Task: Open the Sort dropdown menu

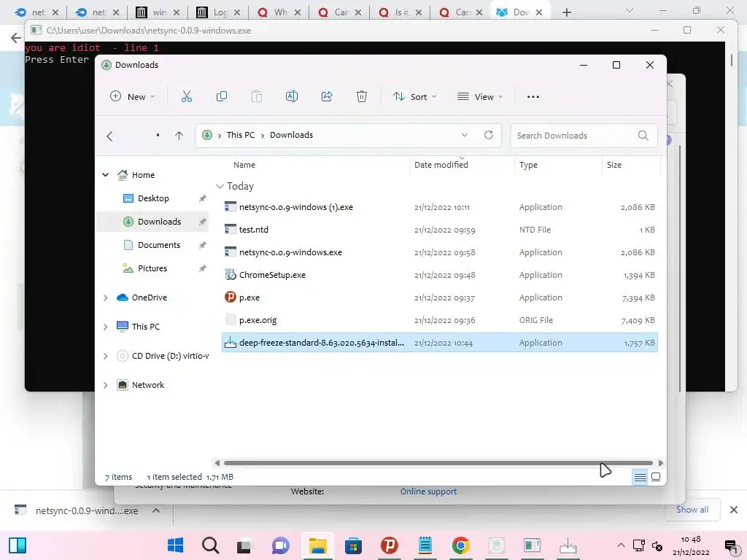Action: click(x=414, y=97)
